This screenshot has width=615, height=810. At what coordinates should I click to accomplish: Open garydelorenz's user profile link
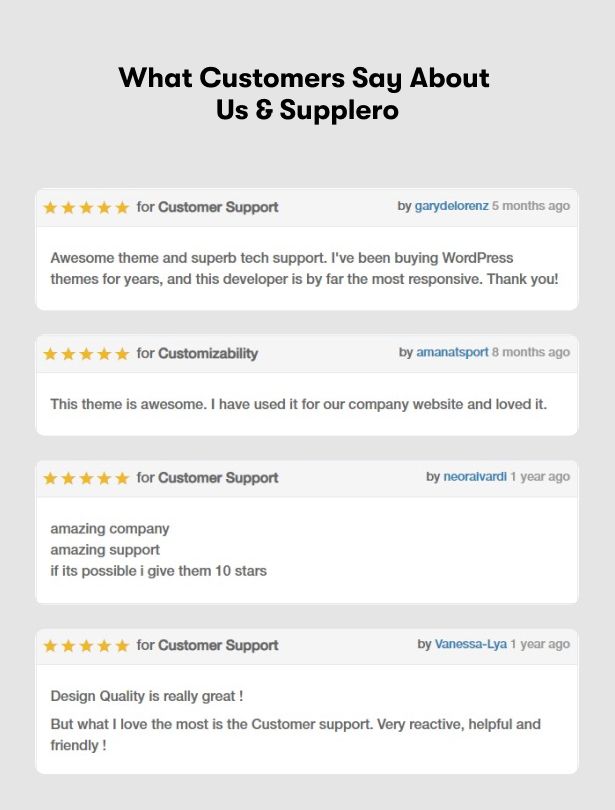(451, 206)
